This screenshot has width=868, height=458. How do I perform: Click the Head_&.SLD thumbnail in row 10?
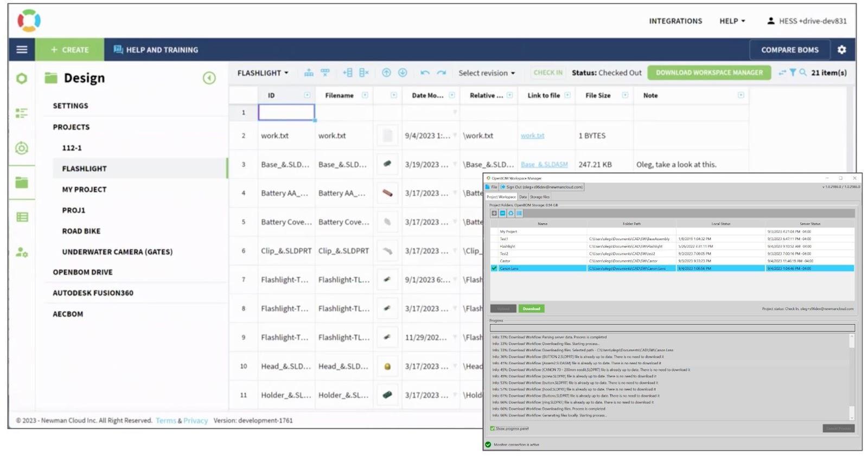(387, 366)
